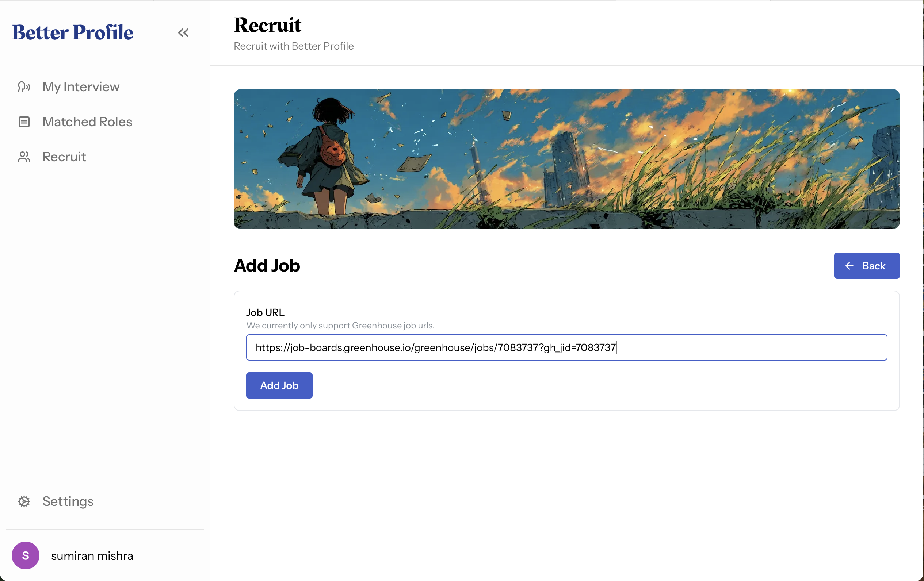Image resolution: width=924 pixels, height=581 pixels.
Task: Click the Recruit page heading
Action: point(267,25)
